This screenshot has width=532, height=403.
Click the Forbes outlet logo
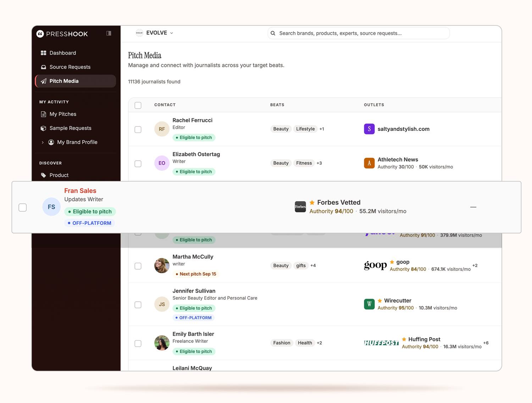[x=300, y=206]
